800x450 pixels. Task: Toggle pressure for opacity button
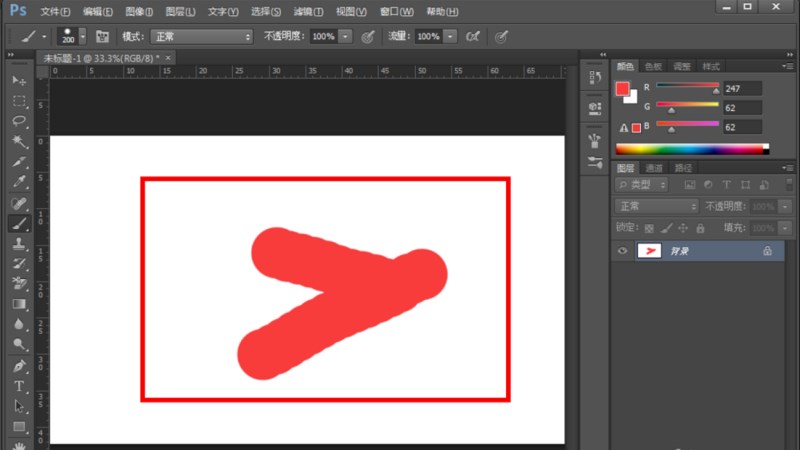coord(368,36)
